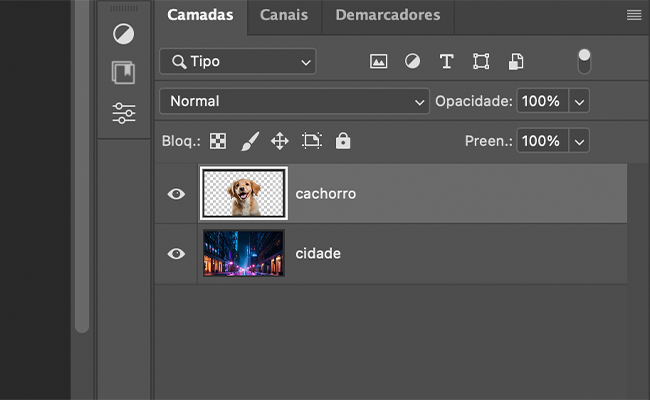Open the Adjustments panel icon
This screenshot has height=400, width=650.
(x=124, y=34)
